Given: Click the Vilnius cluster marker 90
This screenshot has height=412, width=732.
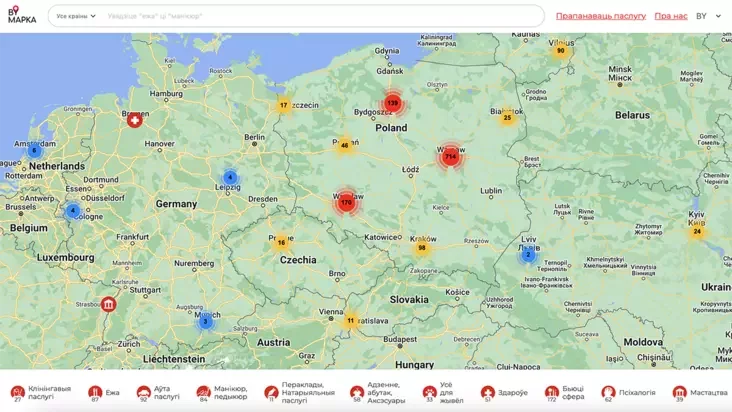Looking at the screenshot, I should click(561, 51).
